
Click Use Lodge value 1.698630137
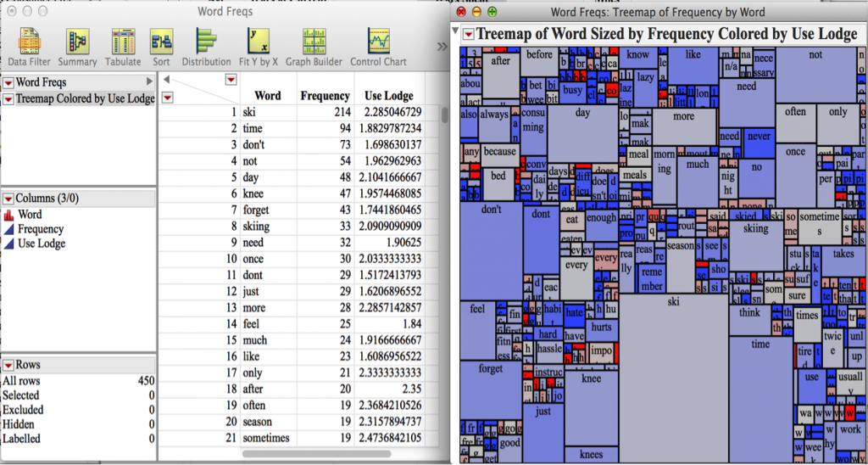tap(389, 145)
